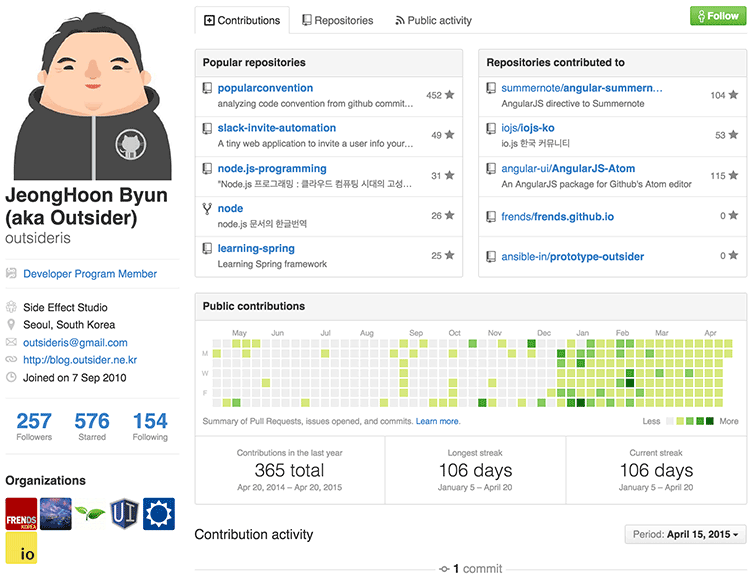Viewport: 750px width, 579px height.
Task: View the 257 Followers count
Action: tap(34, 426)
